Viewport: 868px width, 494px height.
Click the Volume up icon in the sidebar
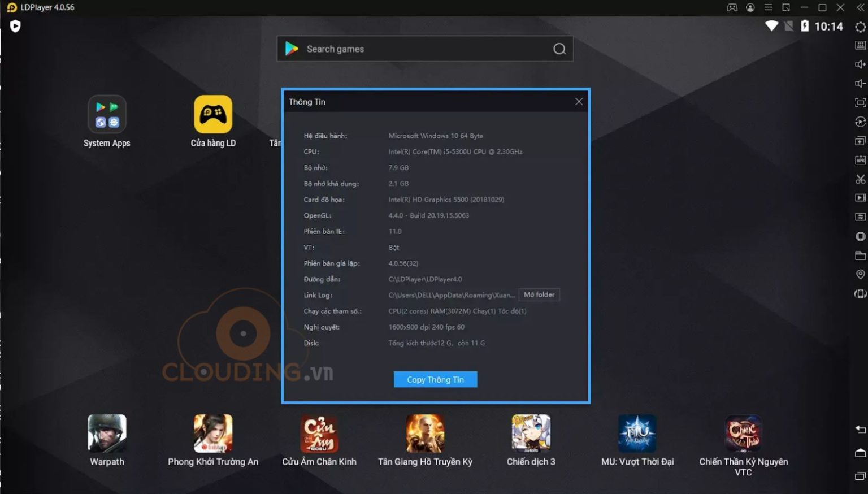[x=860, y=64]
